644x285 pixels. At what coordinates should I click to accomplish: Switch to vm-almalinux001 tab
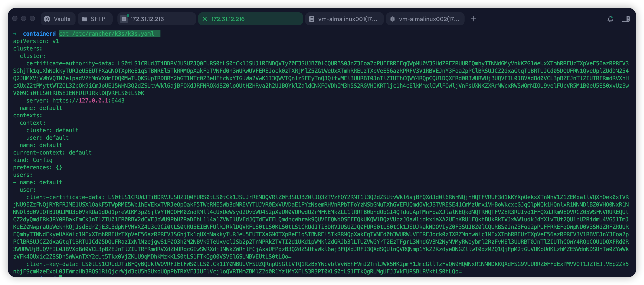tap(344, 19)
